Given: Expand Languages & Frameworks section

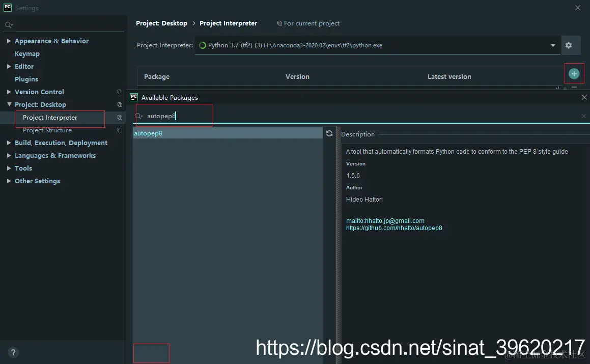Looking at the screenshot, I should coord(9,155).
